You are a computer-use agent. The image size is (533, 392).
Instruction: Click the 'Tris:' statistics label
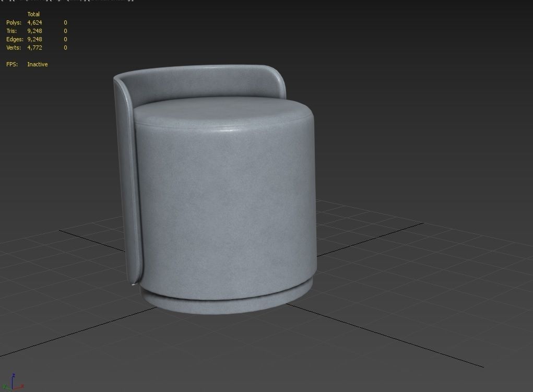pyautogui.click(x=11, y=31)
